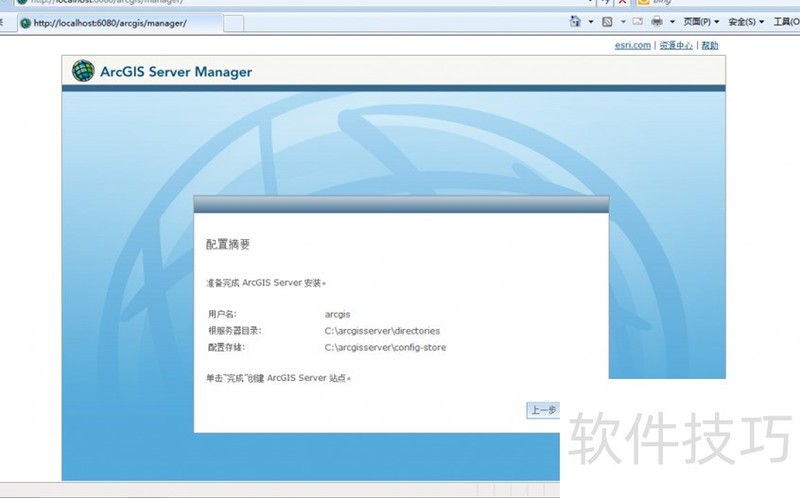Open the 安全(S) menu
The height and width of the screenshot is (498, 800).
tap(746, 21)
